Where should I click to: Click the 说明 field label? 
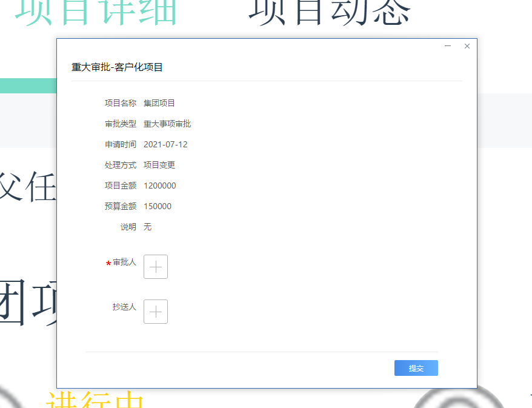(128, 227)
